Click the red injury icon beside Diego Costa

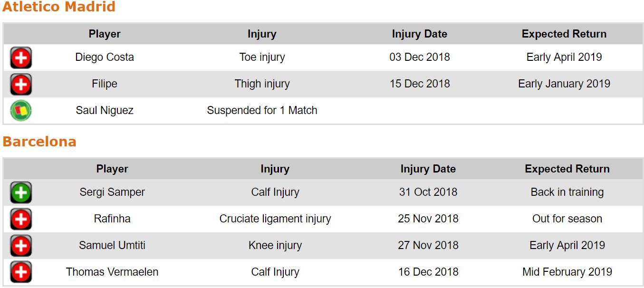click(21, 58)
